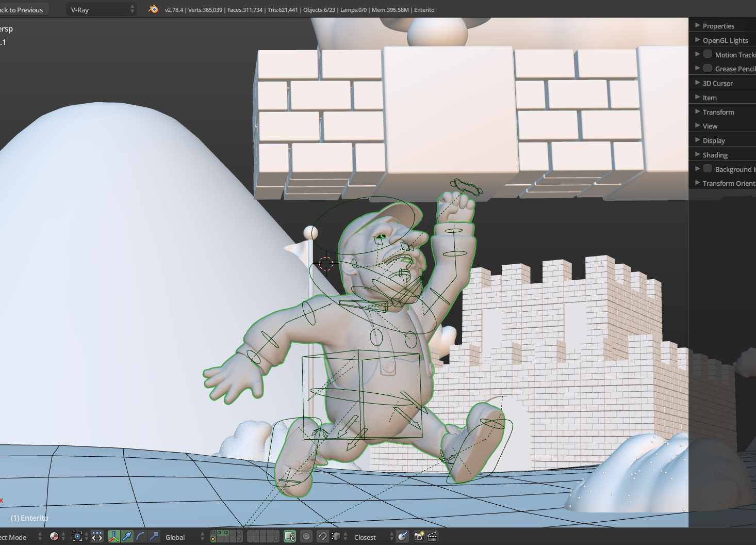Click the 'Faces:311,734' statistic
Screen dimensions: 756x545
click(x=245, y=10)
